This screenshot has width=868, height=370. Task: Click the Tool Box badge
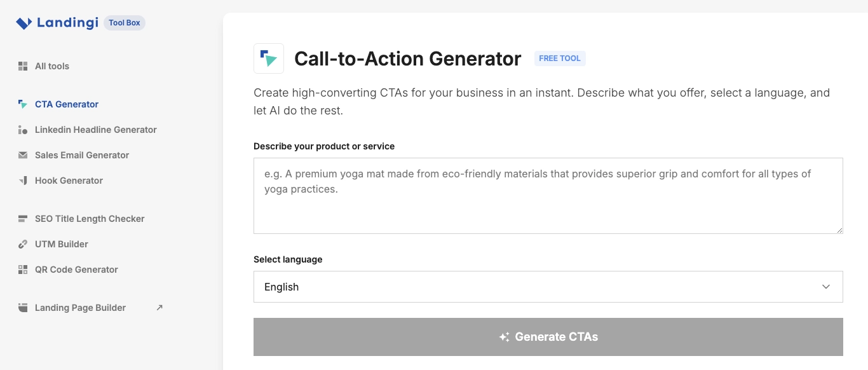tap(125, 23)
